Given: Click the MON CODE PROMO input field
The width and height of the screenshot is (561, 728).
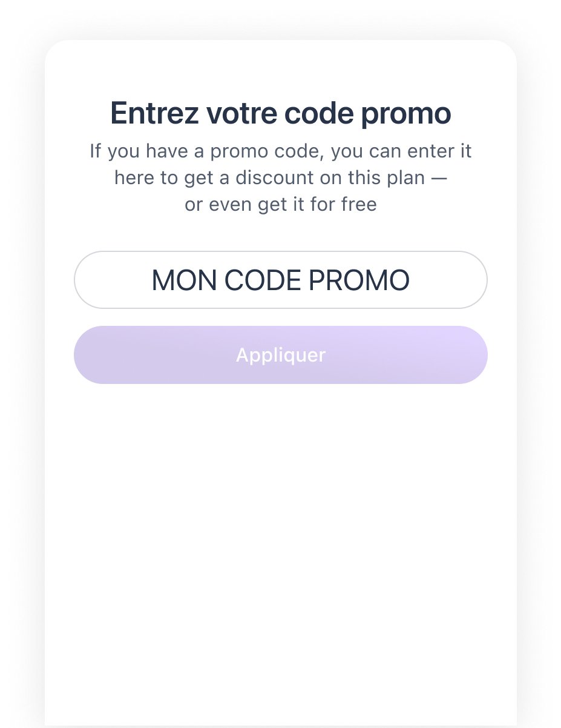Looking at the screenshot, I should coord(280,280).
